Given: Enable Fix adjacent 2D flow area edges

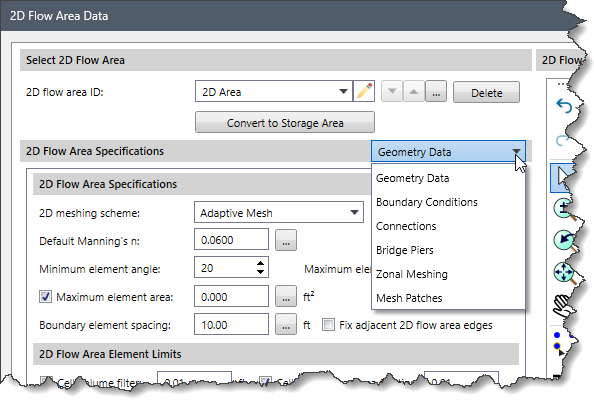Looking at the screenshot, I should (328, 325).
